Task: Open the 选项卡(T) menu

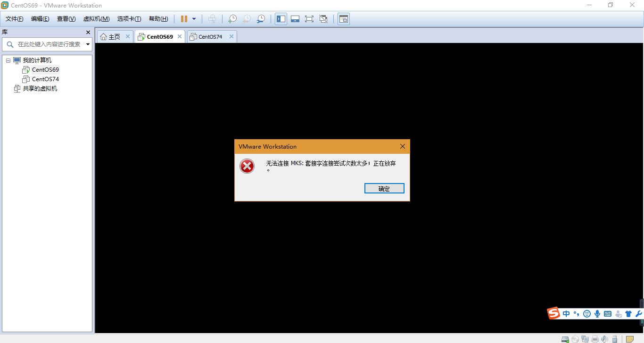Action: (129, 19)
